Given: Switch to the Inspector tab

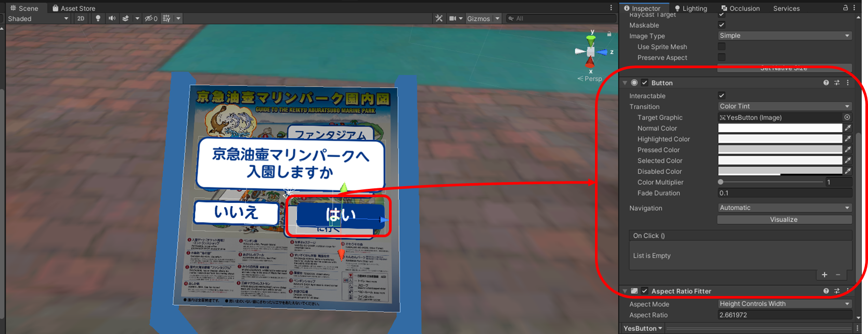Looking at the screenshot, I should pos(642,8).
